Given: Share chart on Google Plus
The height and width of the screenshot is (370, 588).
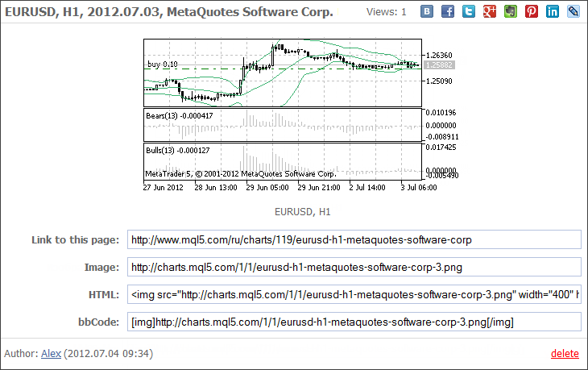Looking at the screenshot, I should pyautogui.click(x=490, y=11).
